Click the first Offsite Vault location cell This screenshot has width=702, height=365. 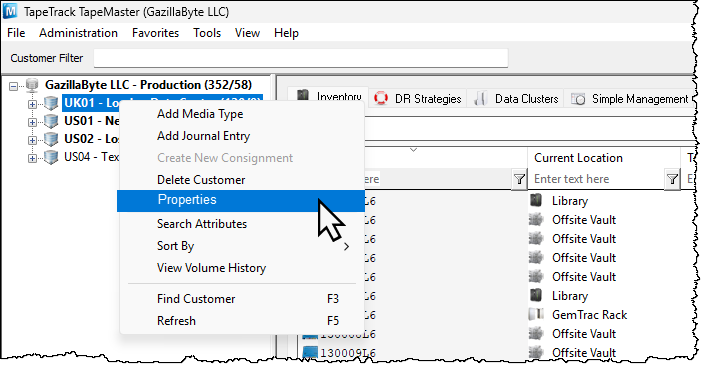[x=584, y=220]
